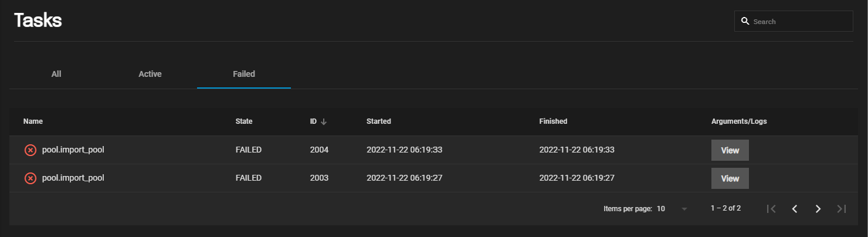The height and width of the screenshot is (237, 868).
Task: Open the Items per page dropdown
Action: click(x=672, y=209)
